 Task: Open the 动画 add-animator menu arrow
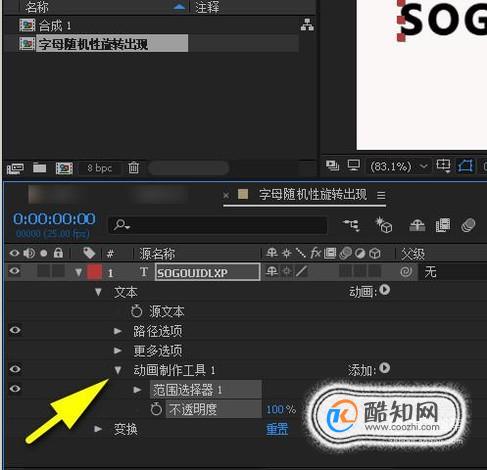pos(384,290)
